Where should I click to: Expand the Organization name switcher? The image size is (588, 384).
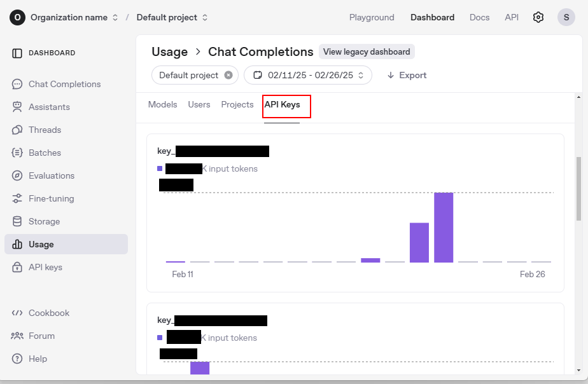coord(115,17)
